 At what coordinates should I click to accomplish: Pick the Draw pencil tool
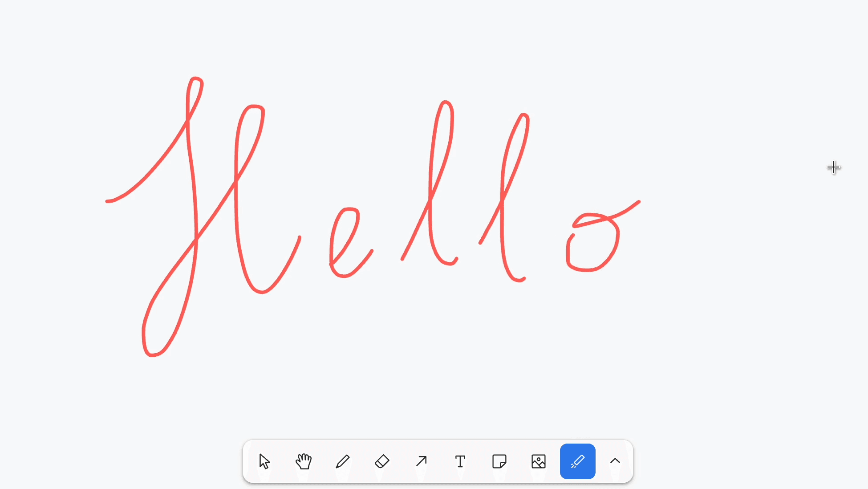click(343, 461)
